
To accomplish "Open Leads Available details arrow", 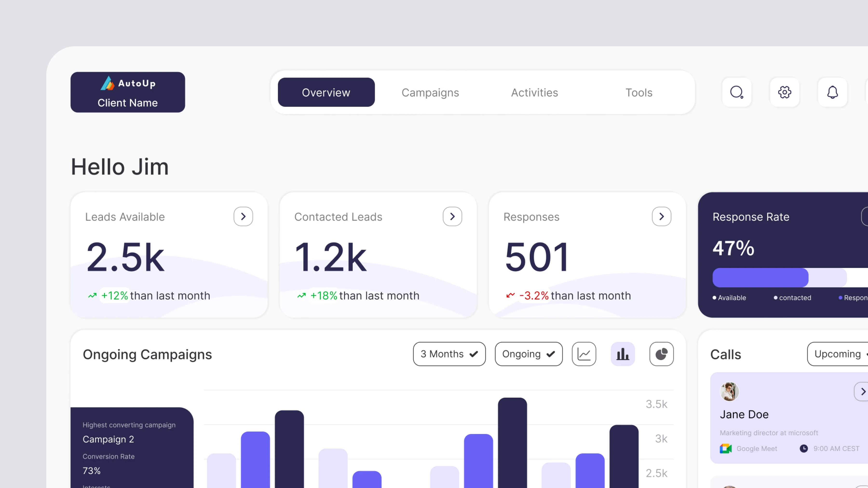I will coord(243,217).
